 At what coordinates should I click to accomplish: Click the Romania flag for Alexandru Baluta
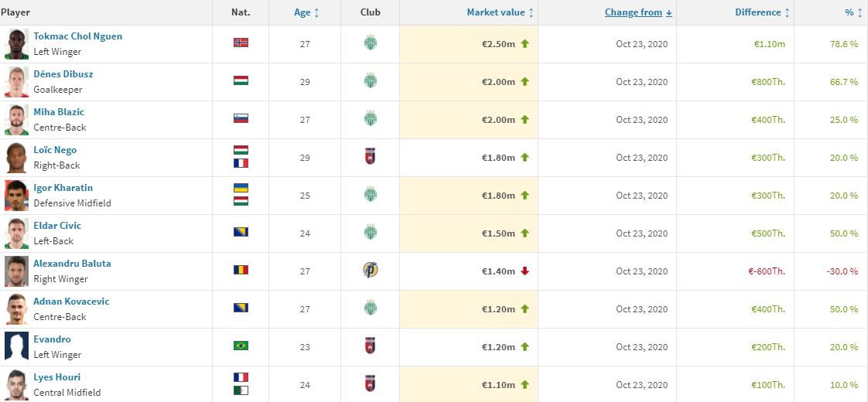(241, 270)
